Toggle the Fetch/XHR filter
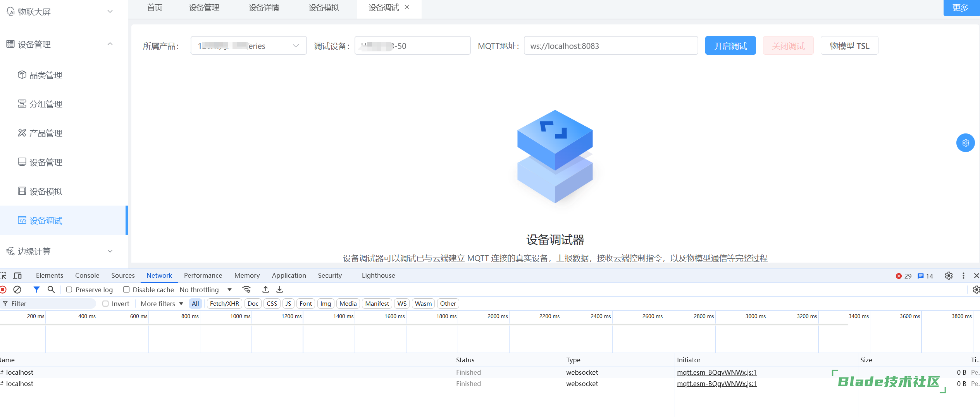980x417 pixels. point(224,303)
